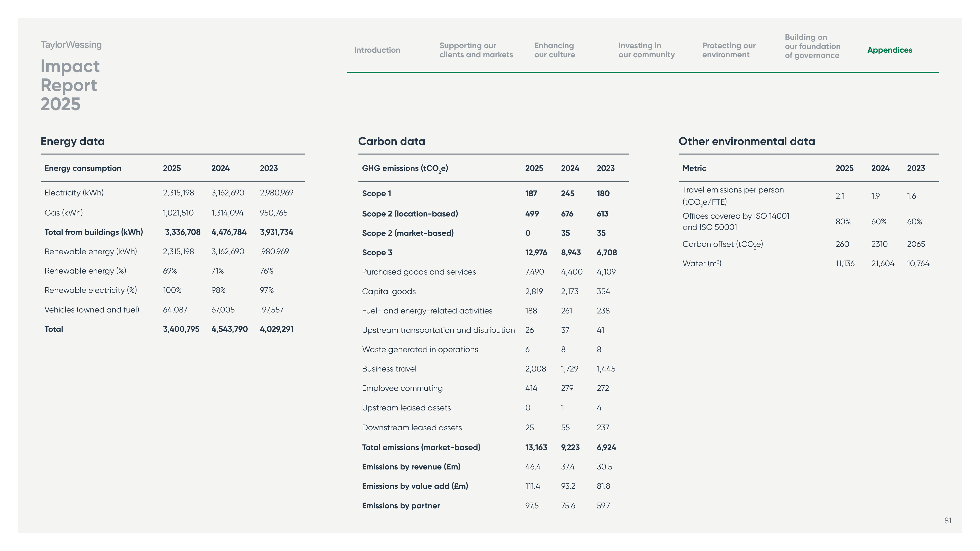Click the Electricity (kWh) row label
This screenshot has height=551, width=980.
tap(74, 192)
